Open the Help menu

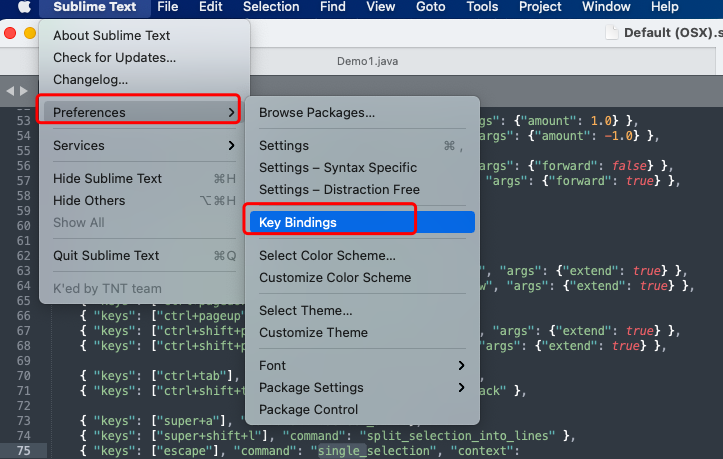click(x=664, y=7)
